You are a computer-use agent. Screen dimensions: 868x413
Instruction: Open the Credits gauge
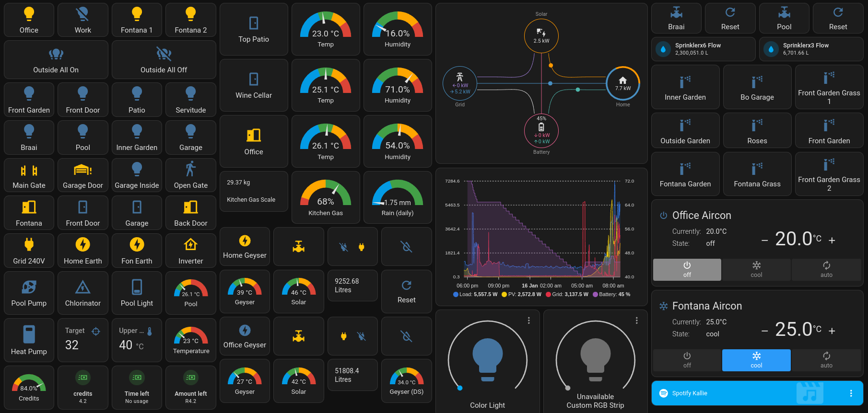[x=29, y=387]
